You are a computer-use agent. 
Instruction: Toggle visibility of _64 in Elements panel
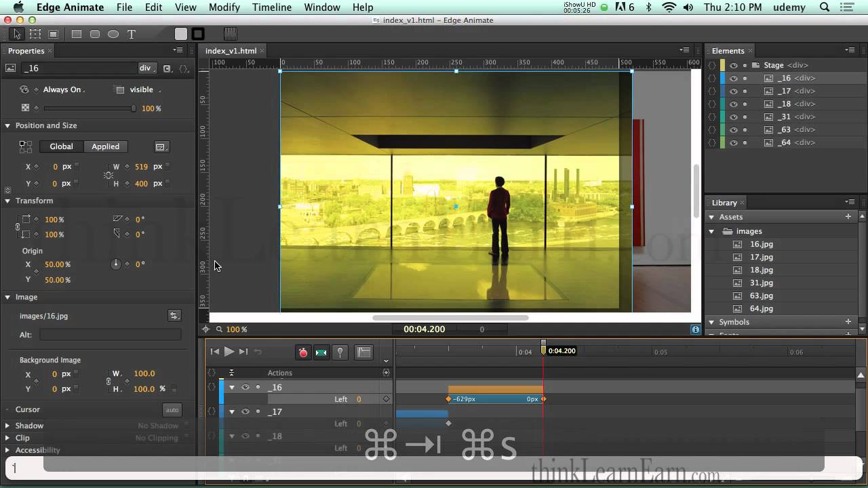click(734, 142)
